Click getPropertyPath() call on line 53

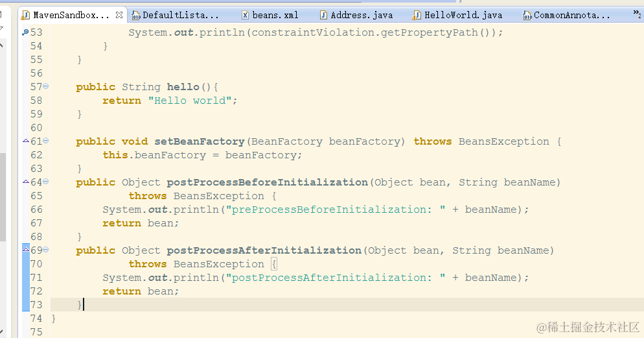click(x=435, y=32)
